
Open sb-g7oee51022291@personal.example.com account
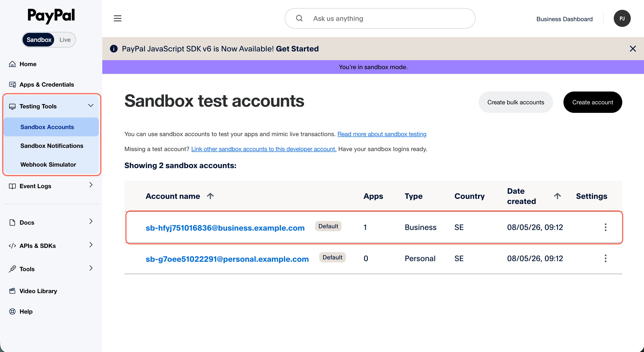[227, 259]
